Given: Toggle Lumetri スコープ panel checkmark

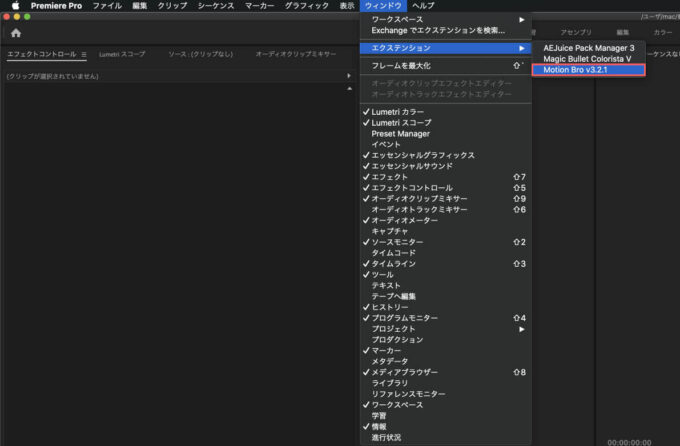Looking at the screenshot, I should point(445,123).
